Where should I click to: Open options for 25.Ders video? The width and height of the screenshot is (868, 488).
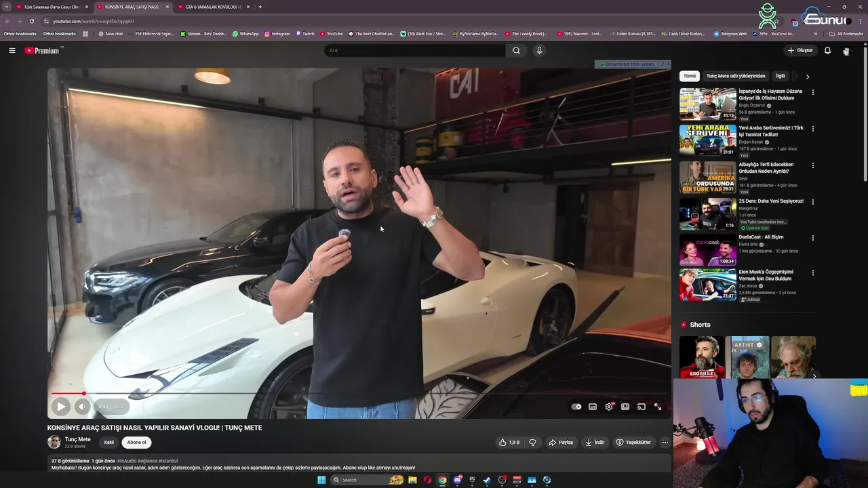tap(813, 202)
